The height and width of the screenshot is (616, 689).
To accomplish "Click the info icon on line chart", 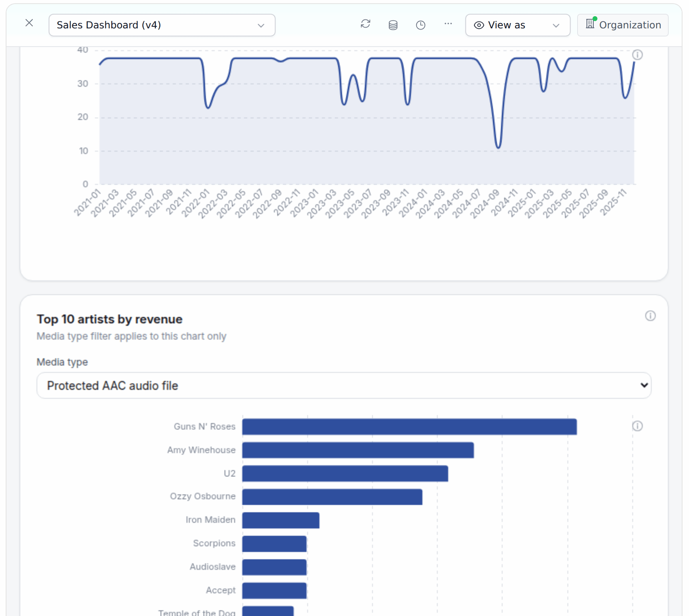I will [x=638, y=55].
